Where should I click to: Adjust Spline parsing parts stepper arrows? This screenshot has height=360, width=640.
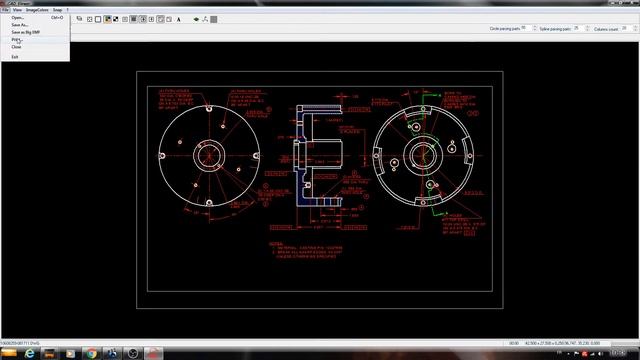[x=588, y=29]
